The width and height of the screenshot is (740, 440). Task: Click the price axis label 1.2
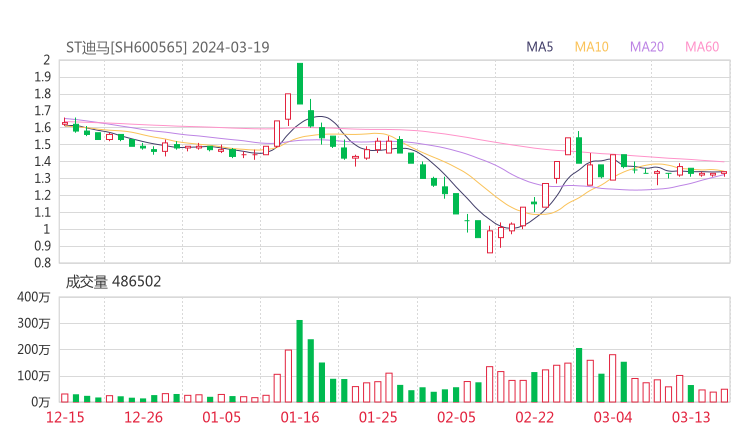(42, 195)
